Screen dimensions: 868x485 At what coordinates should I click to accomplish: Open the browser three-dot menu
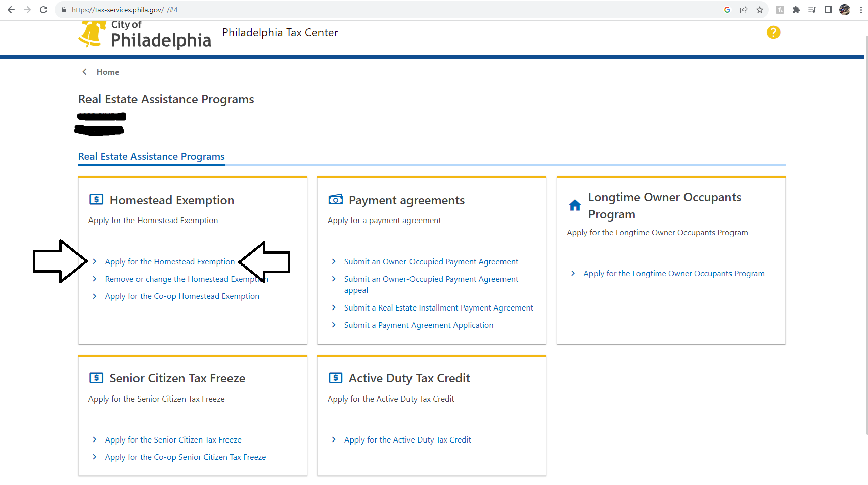(x=861, y=10)
